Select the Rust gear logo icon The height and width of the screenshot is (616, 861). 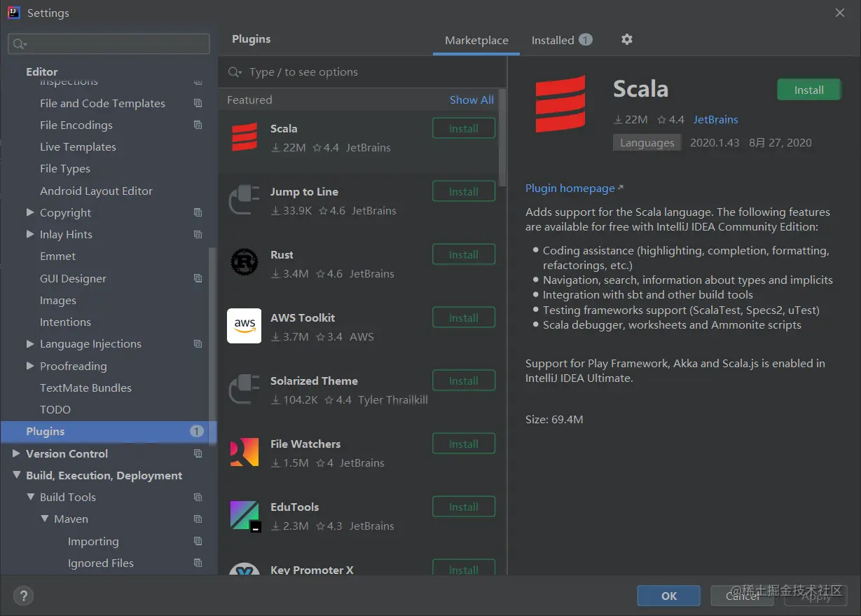(x=244, y=263)
